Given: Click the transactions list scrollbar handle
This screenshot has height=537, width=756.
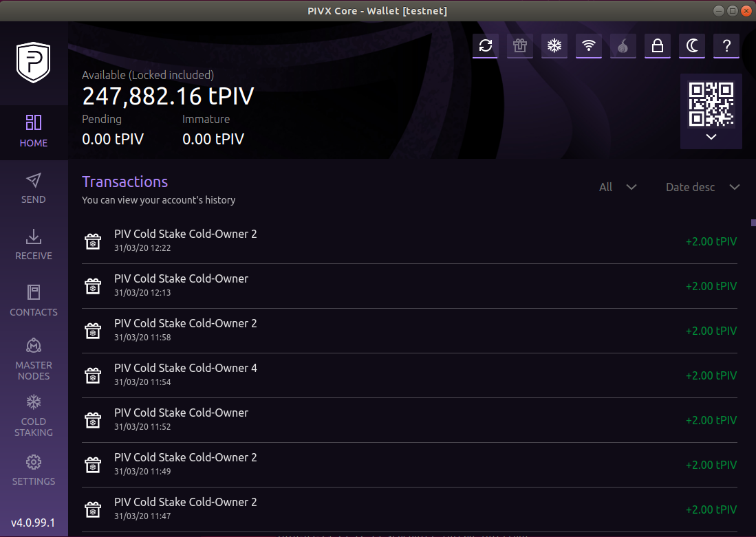Looking at the screenshot, I should pos(753,223).
